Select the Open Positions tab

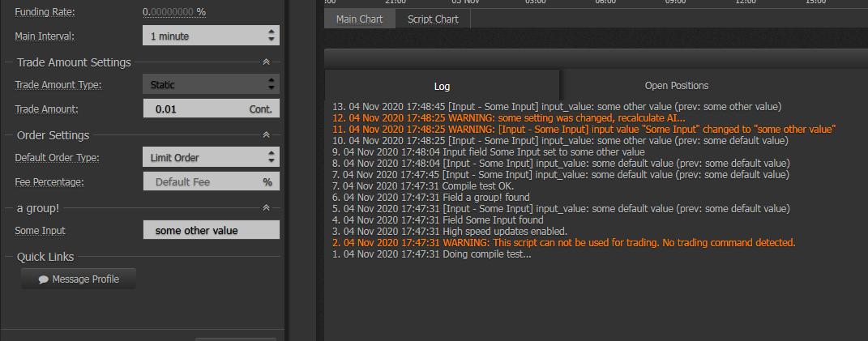pyautogui.click(x=677, y=86)
